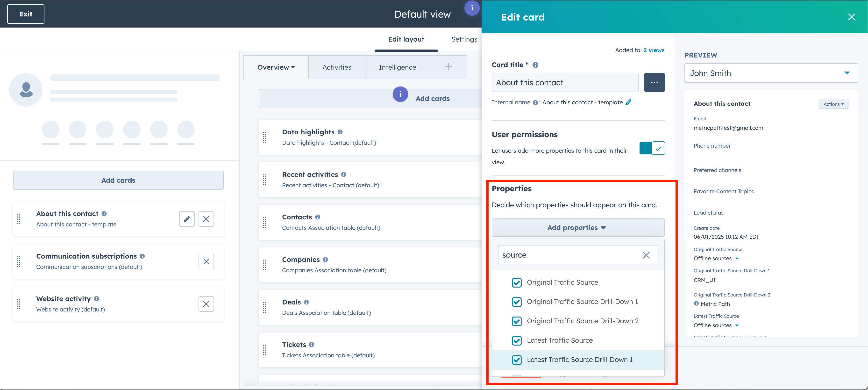Click drag handle of Communication subscriptions card
This screenshot has height=390, width=868.
(19, 262)
